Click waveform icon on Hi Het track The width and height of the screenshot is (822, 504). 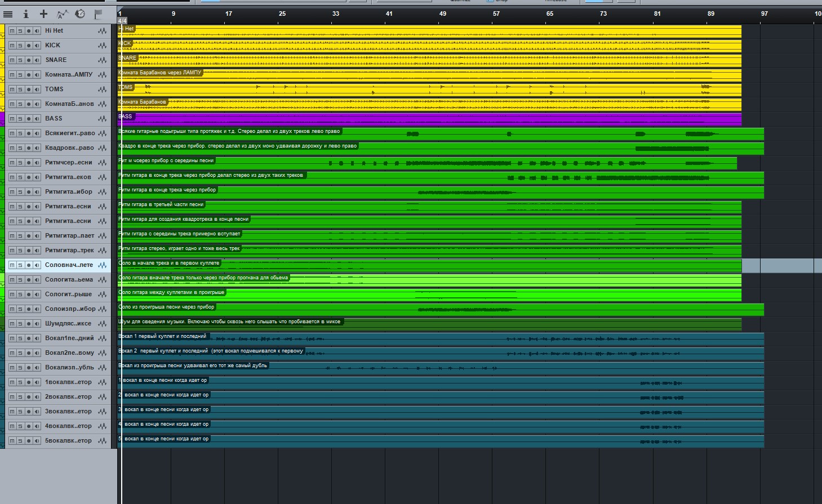[102, 31]
